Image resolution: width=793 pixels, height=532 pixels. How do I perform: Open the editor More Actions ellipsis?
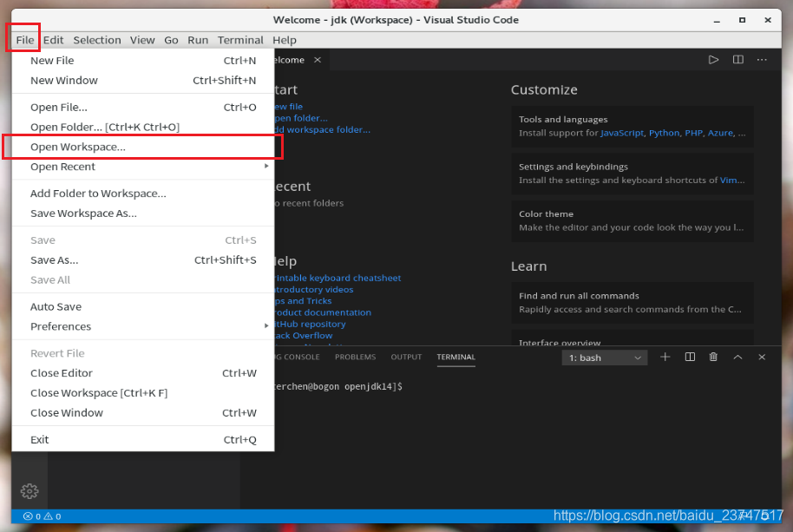[762, 60]
